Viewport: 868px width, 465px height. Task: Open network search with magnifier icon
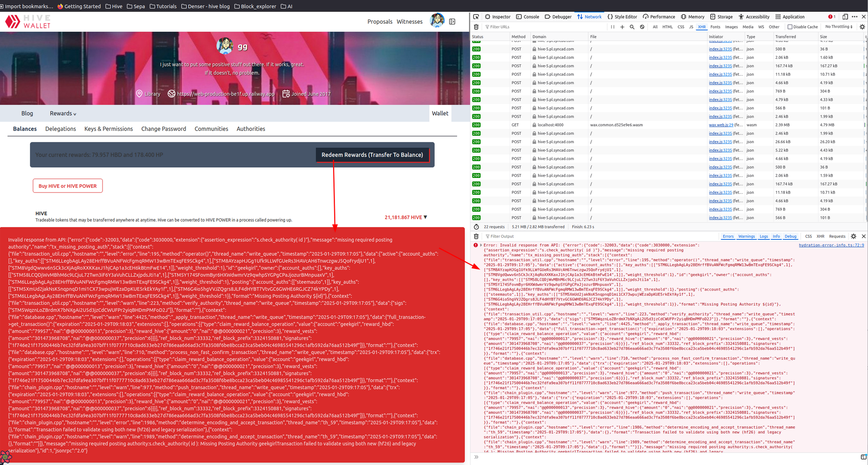coord(632,27)
